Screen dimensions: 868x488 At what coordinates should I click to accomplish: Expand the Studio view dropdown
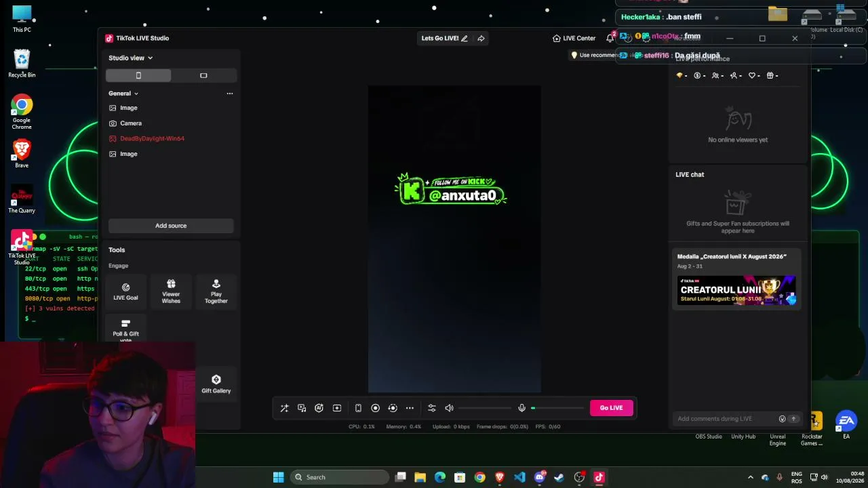[x=131, y=58]
